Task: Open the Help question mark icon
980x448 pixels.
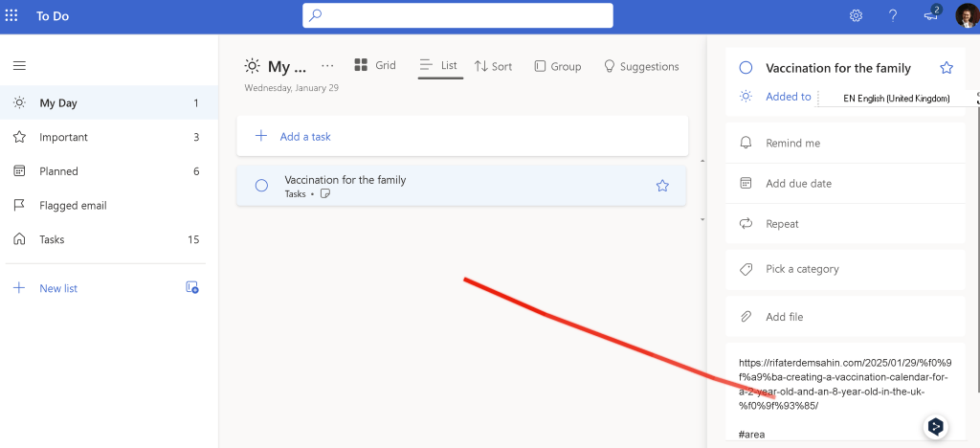Action: pos(893,15)
